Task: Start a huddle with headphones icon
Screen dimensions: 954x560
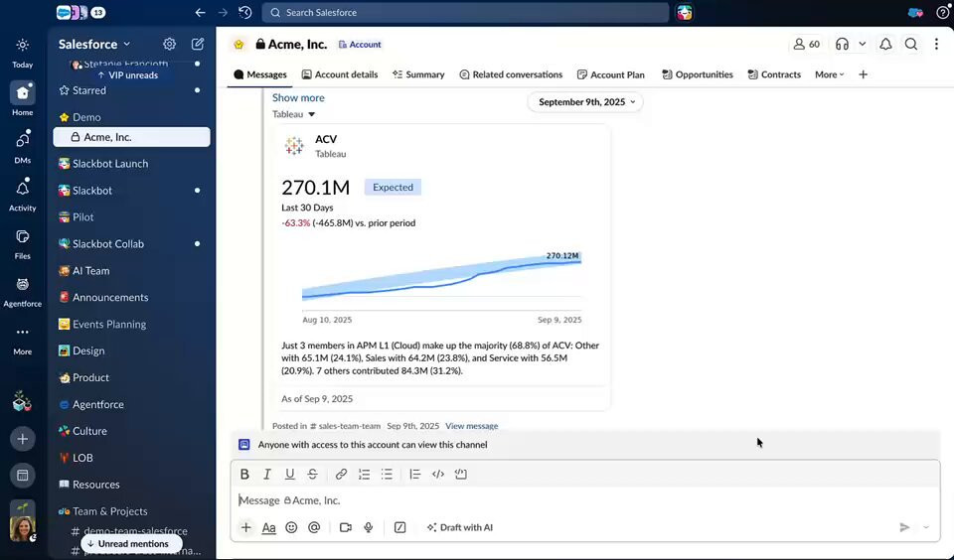Action: [x=842, y=44]
